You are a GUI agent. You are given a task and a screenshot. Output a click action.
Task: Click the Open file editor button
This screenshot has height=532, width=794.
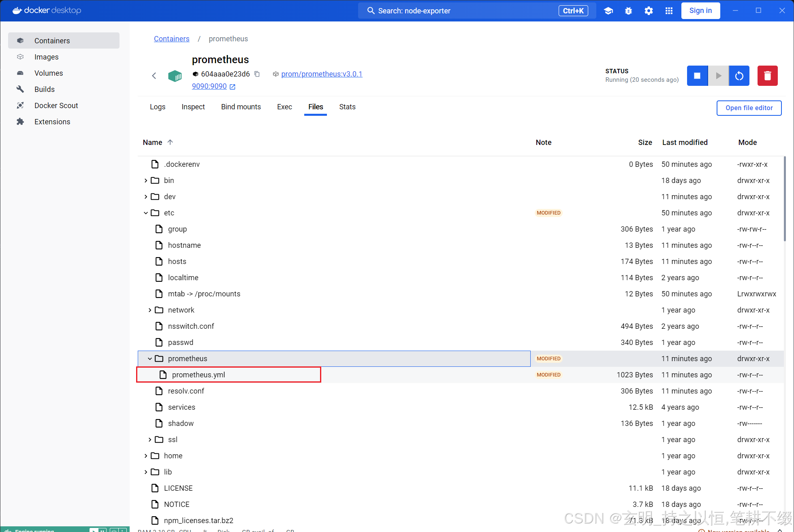pyautogui.click(x=749, y=108)
